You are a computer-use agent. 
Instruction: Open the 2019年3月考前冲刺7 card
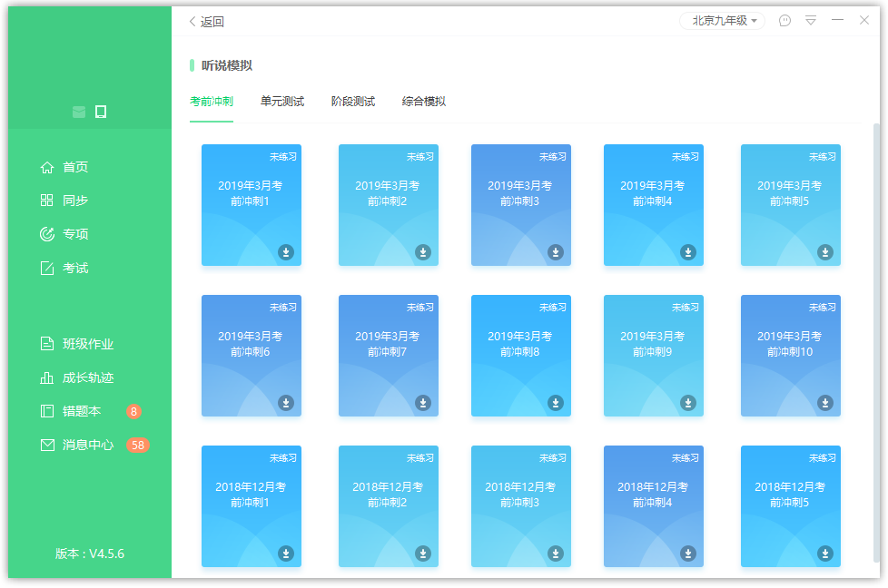coord(389,356)
